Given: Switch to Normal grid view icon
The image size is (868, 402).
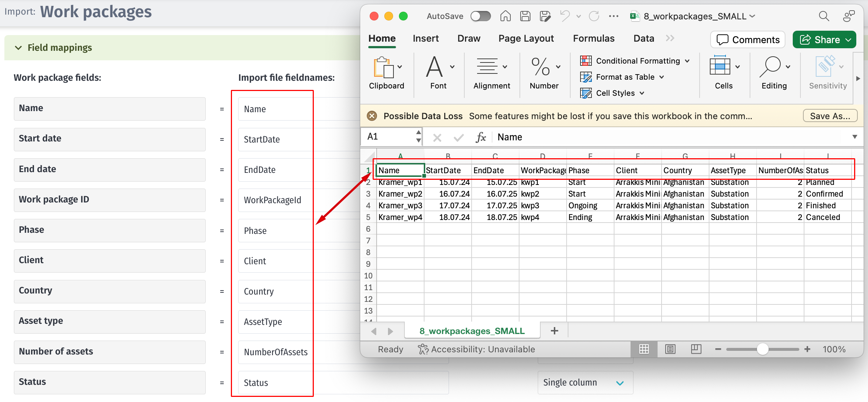Looking at the screenshot, I should (x=644, y=349).
